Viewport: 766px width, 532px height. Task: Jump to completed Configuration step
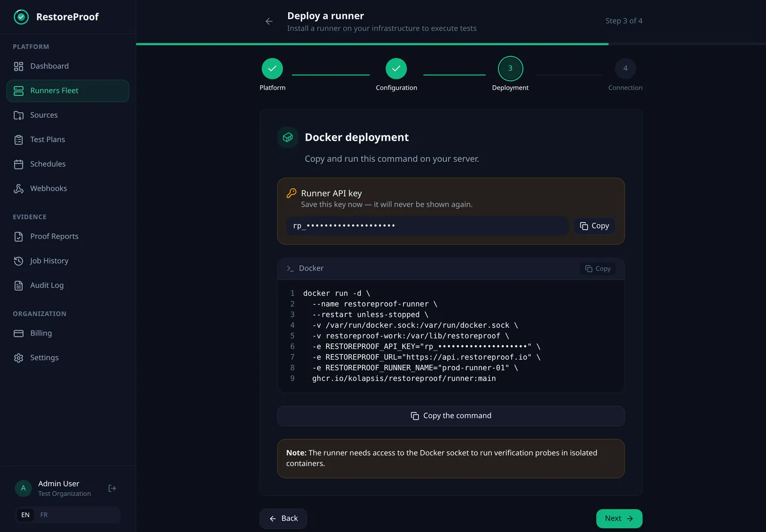click(396, 69)
